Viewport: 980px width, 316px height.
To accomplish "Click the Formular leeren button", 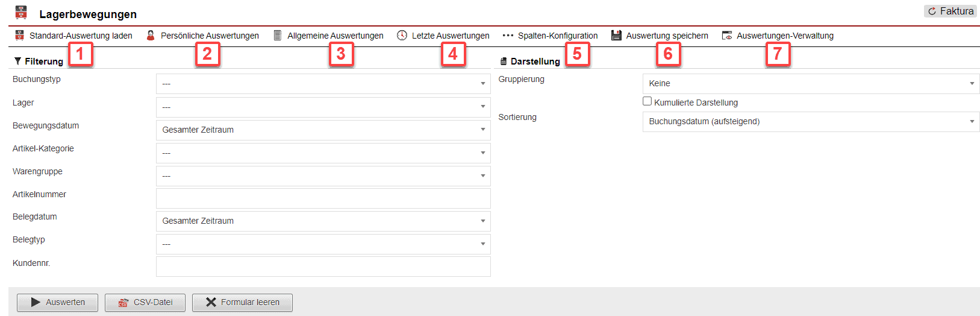I will (242, 302).
